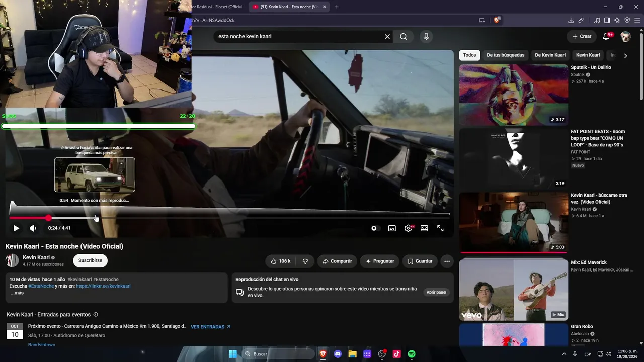Viewport: 644px width, 362px height.
Task: Enter fullscreen mode in the player
Action: 440,228
